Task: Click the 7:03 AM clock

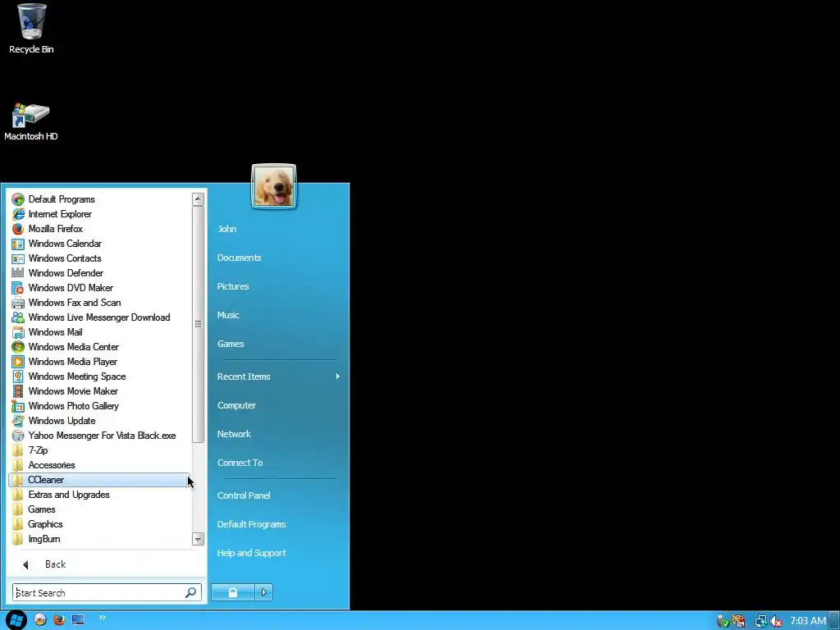Action: tap(808, 621)
